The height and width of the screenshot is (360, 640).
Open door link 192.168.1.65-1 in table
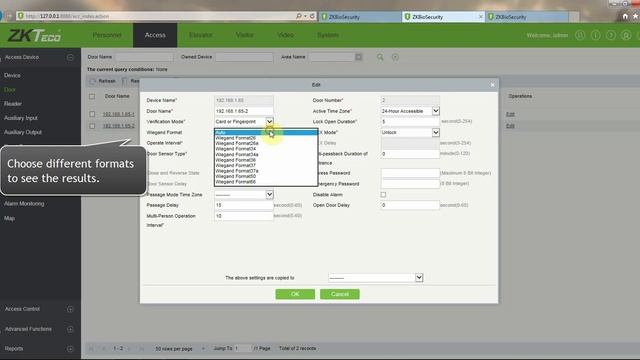pyautogui.click(x=118, y=114)
